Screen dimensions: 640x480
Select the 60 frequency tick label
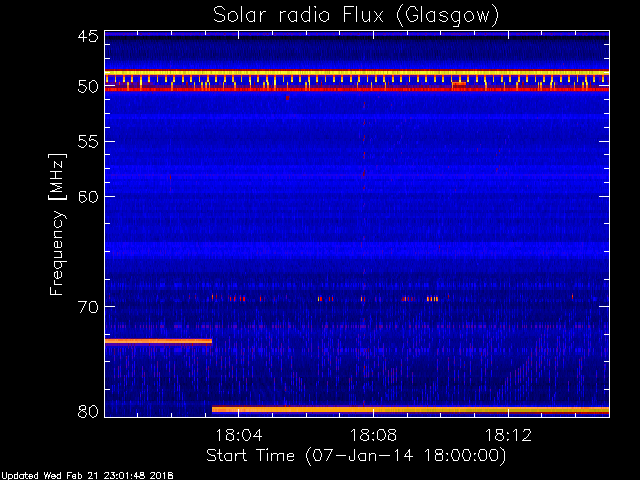pos(88,197)
